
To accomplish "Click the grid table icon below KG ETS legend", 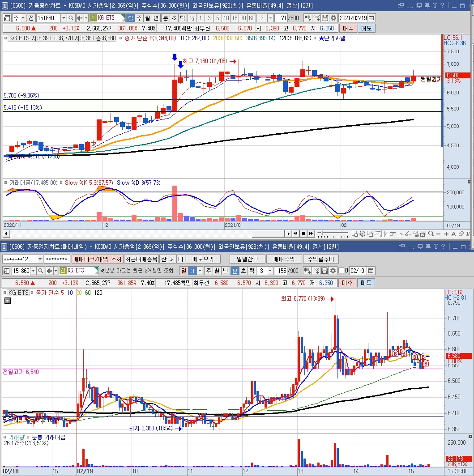I will click(8, 301).
